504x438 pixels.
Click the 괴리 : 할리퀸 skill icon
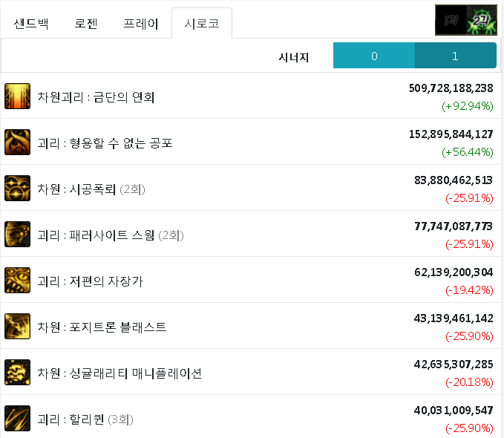pyautogui.click(x=17, y=419)
